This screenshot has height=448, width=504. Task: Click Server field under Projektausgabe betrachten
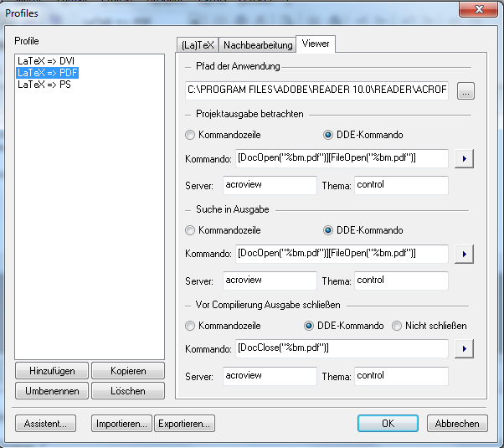(x=270, y=185)
